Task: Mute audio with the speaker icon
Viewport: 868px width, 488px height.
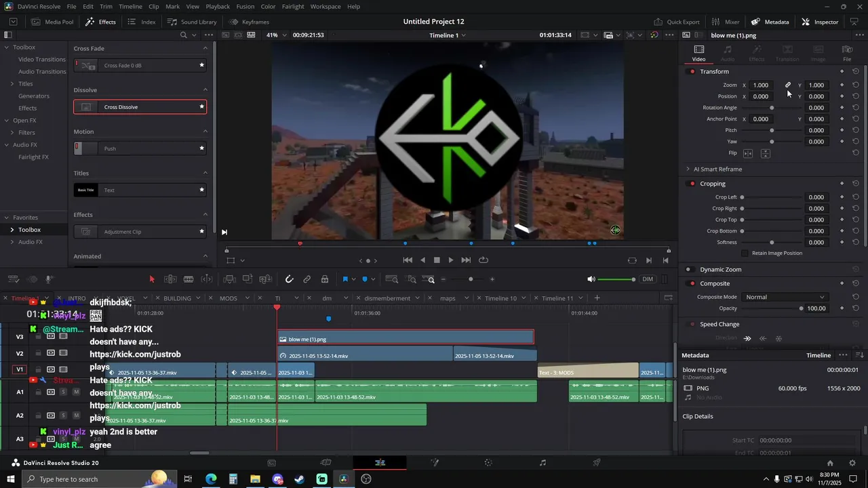Action: point(591,279)
